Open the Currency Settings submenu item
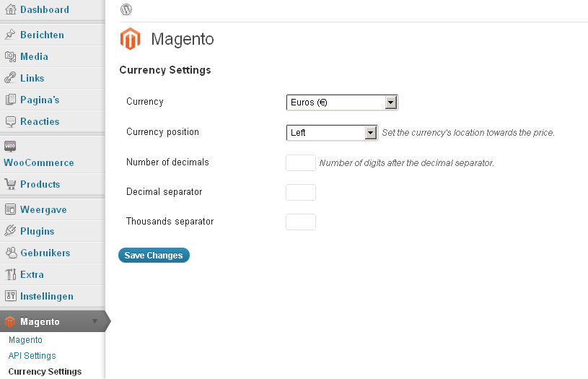The image size is (588, 379). pyautogui.click(x=45, y=372)
